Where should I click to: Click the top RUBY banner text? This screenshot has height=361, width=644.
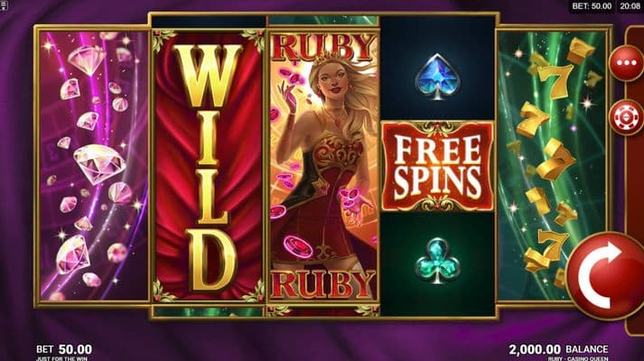tap(323, 47)
